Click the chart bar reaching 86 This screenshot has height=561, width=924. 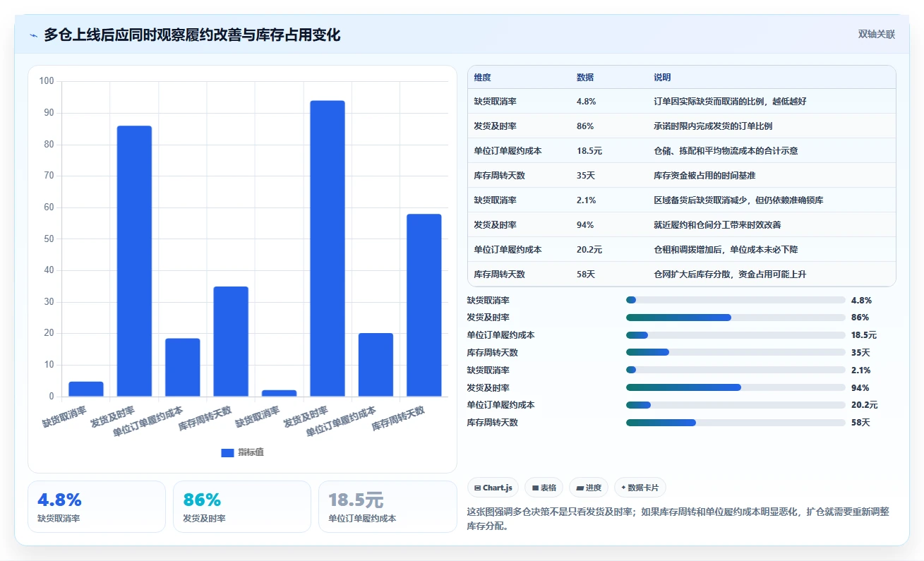point(134,261)
